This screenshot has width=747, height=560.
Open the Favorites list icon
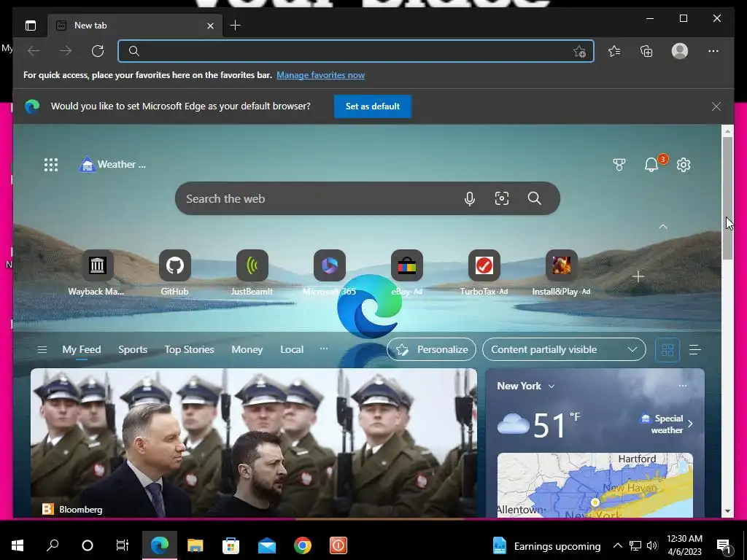coord(614,51)
